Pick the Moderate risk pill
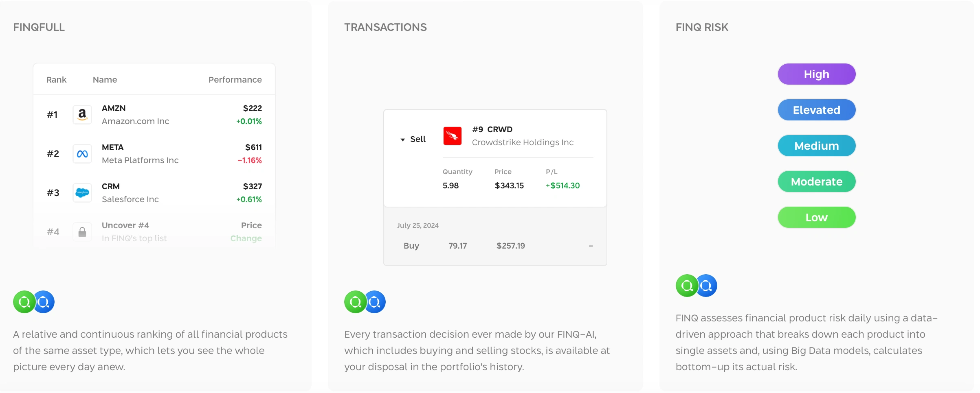 coord(816,182)
